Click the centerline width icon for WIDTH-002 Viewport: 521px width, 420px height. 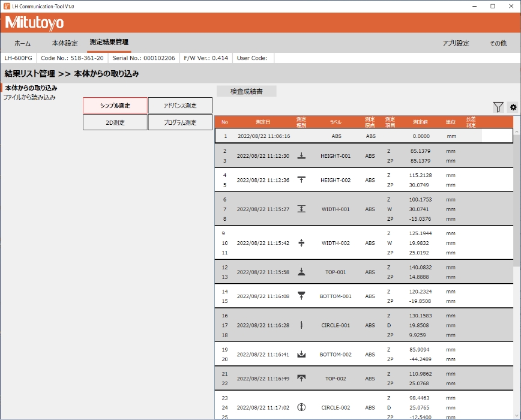(301, 243)
